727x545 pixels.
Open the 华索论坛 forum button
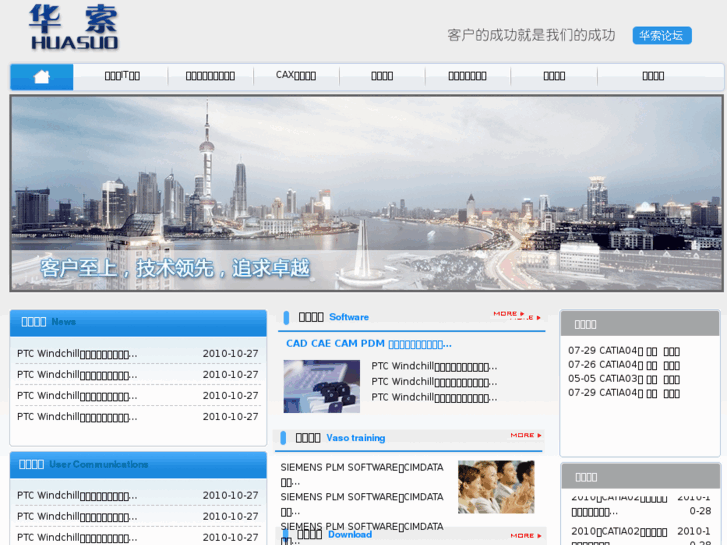coord(662,36)
